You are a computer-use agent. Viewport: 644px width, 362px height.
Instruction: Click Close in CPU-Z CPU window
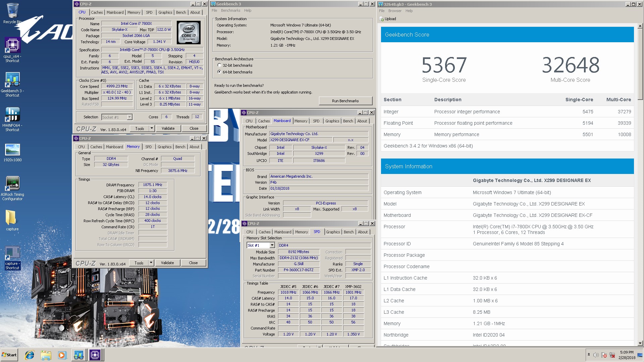(194, 128)
